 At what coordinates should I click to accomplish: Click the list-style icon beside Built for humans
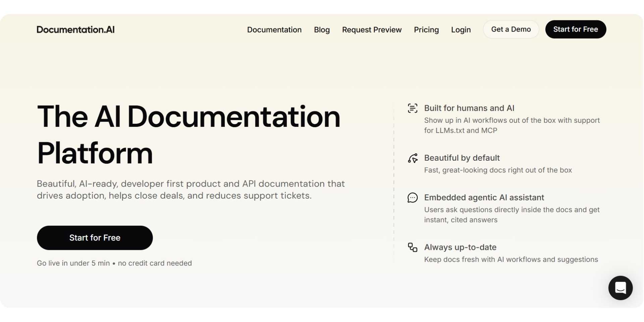[413, 108]
